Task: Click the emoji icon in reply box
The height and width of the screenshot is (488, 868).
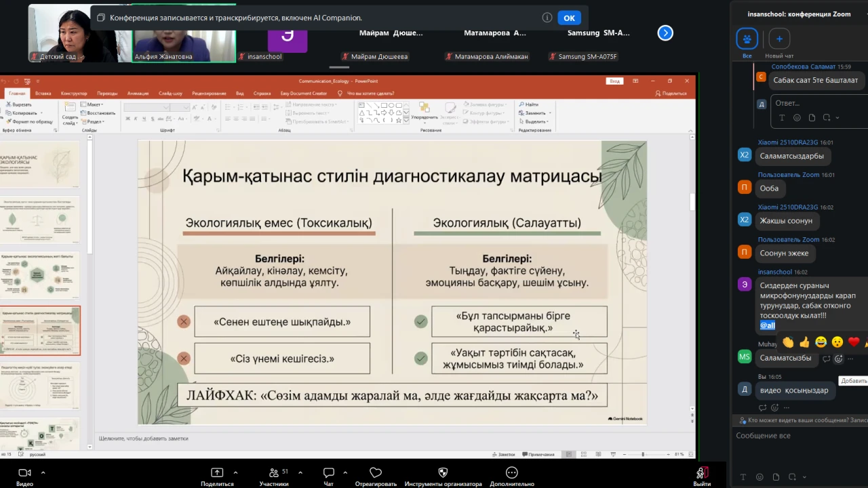Action: 797,117
